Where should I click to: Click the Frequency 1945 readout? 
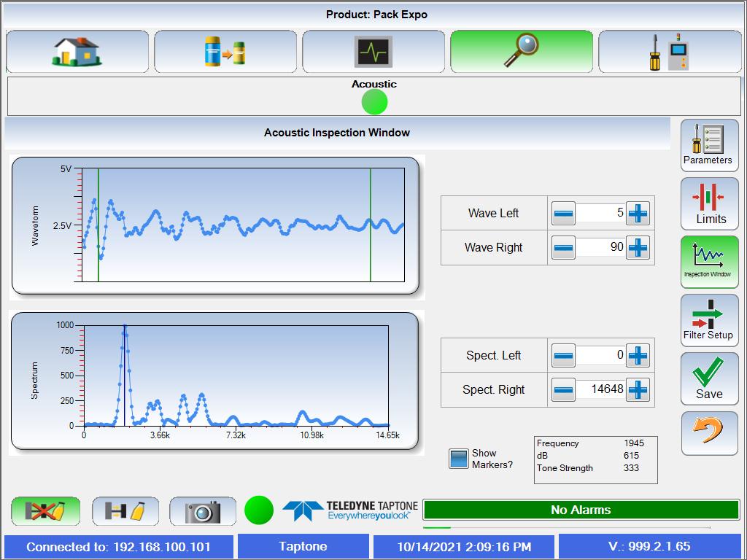[x=589, y=443]
